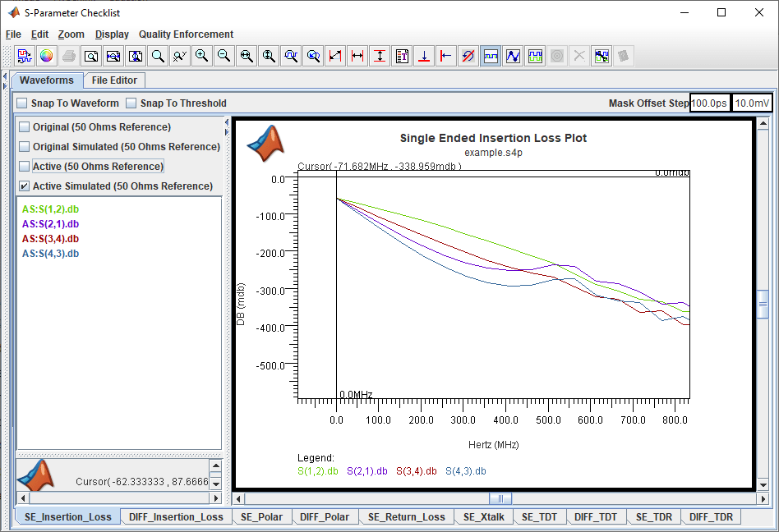Switch to the File Editor tab
The width and height of the screenshot is (779, 532).
click(115, 80)
